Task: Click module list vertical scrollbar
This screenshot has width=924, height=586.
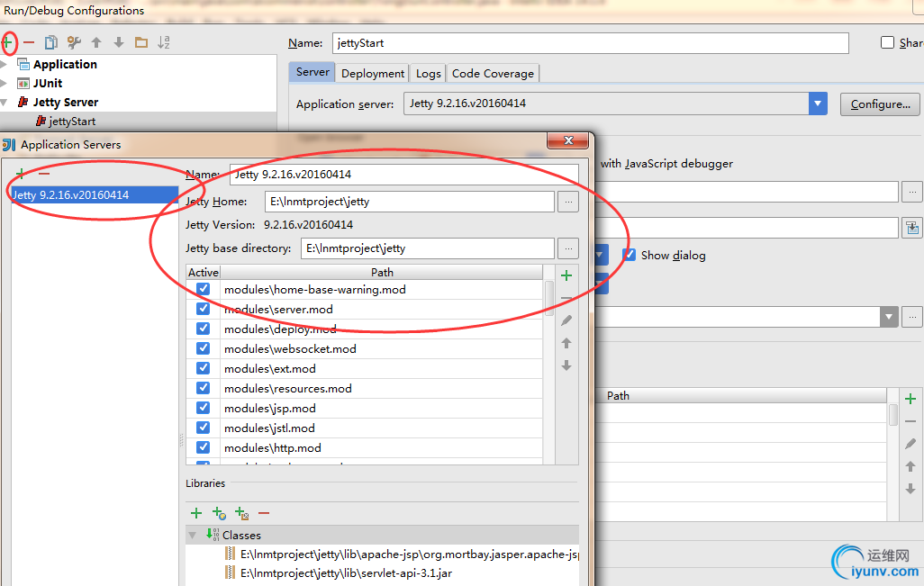Action: (x=549, y=297)
